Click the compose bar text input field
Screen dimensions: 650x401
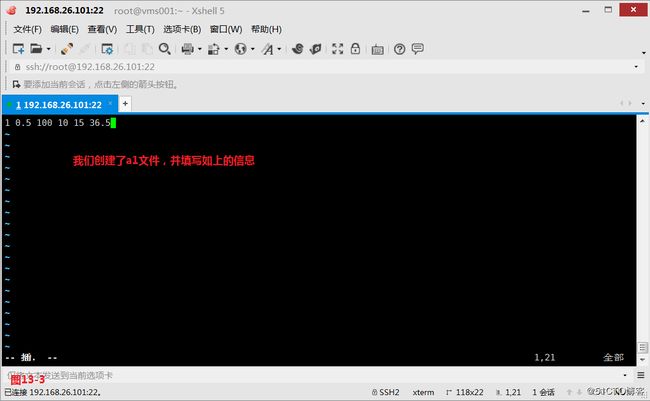(313, 375)
